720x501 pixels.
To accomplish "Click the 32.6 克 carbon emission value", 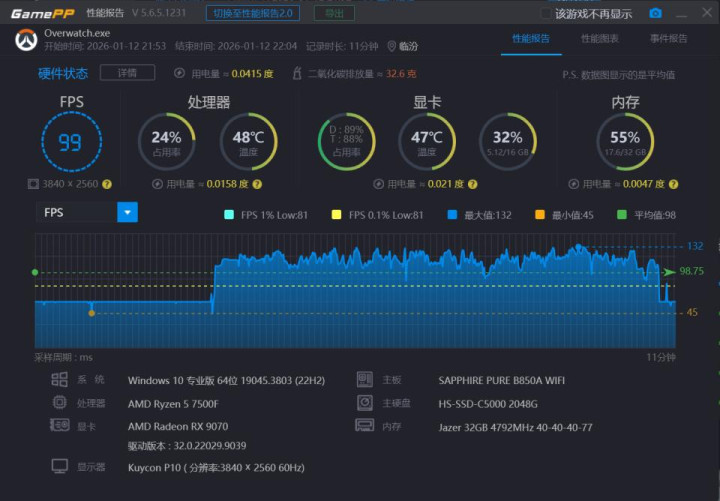I will coord(401,73).
